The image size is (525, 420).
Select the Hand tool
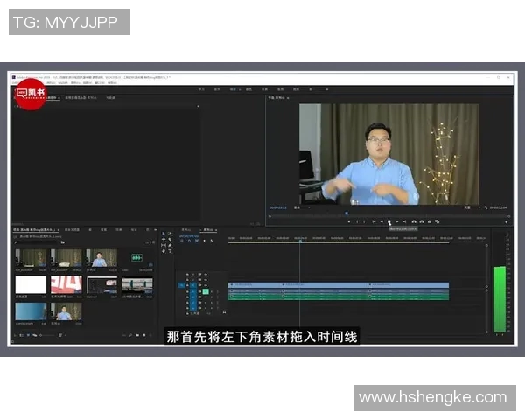[x=164, y=251]
